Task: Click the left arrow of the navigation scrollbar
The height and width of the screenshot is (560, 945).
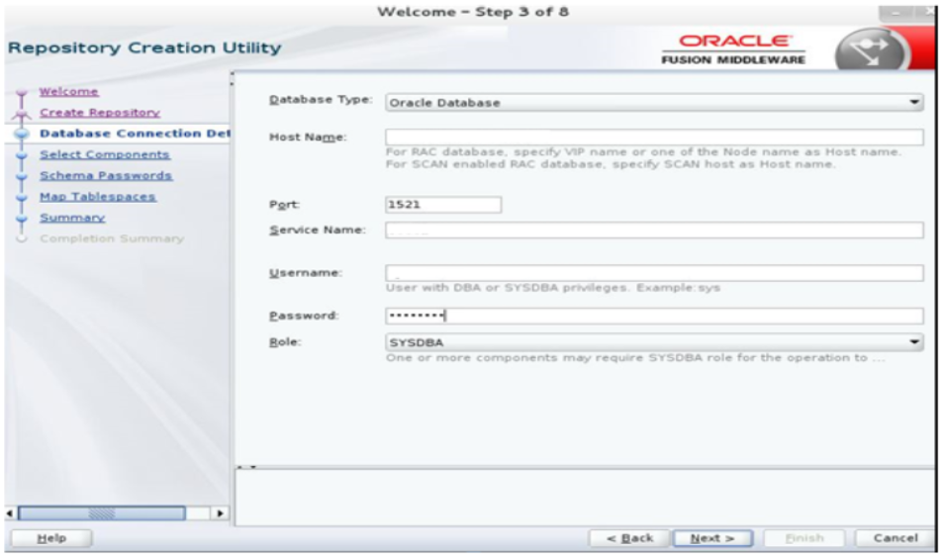Action: pyautogui.click(x=10, y=513)
